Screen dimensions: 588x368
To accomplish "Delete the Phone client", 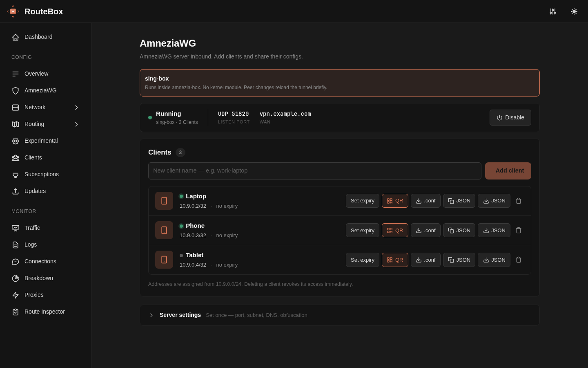I will coord(519,230).
